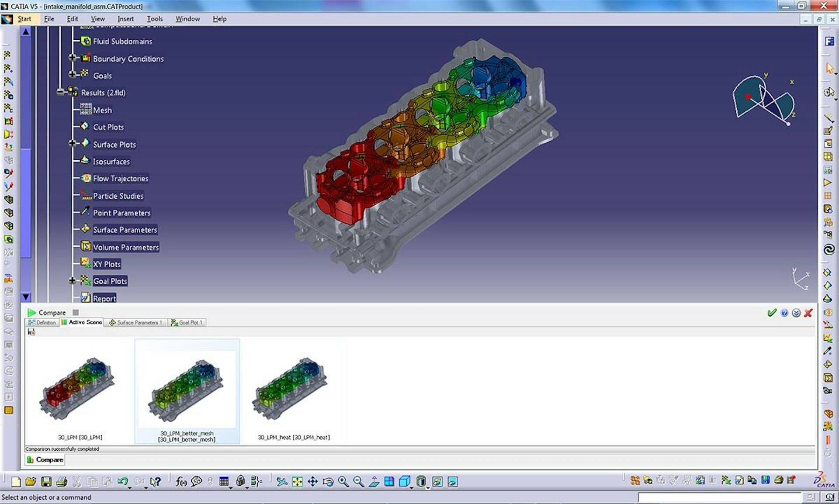
Task: Click the gray stop square beside Compare
Action: (76, 313)
